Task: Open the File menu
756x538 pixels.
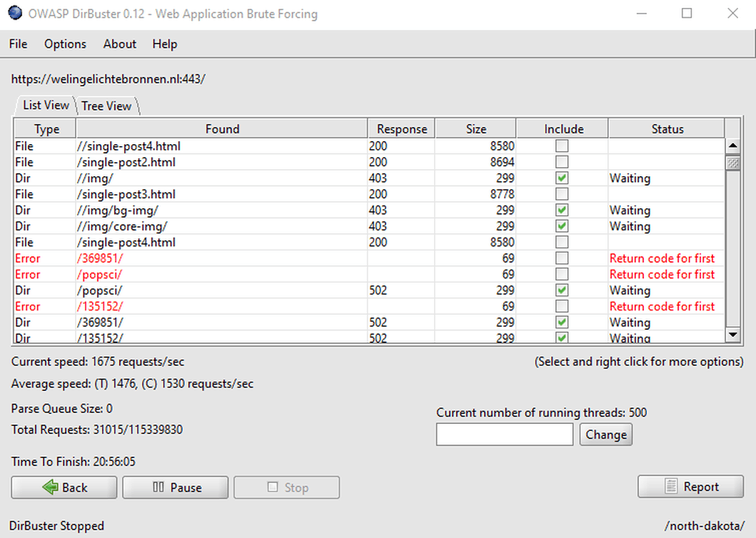Action: pyautogui.click(x=19, y=44)
